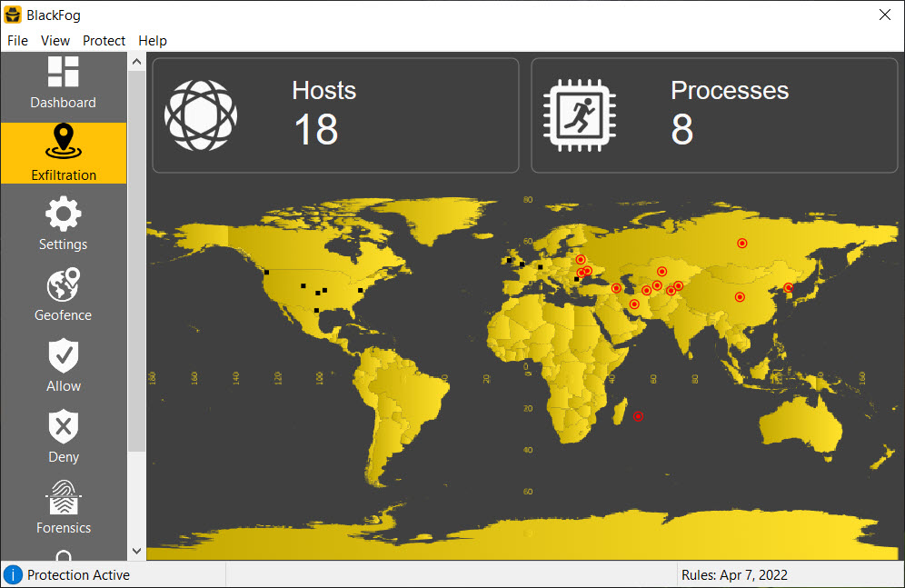Select the Exfiltration section in the sidebar
Image resolution: width=905 pixels, height=588 pixels.
tap(64, 153)
